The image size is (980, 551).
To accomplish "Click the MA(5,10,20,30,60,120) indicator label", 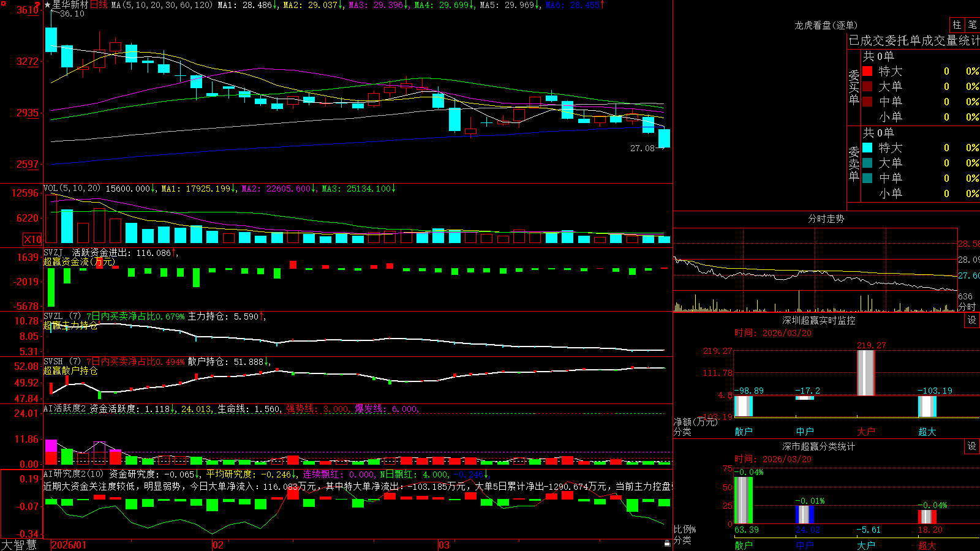I will [162, 5].
